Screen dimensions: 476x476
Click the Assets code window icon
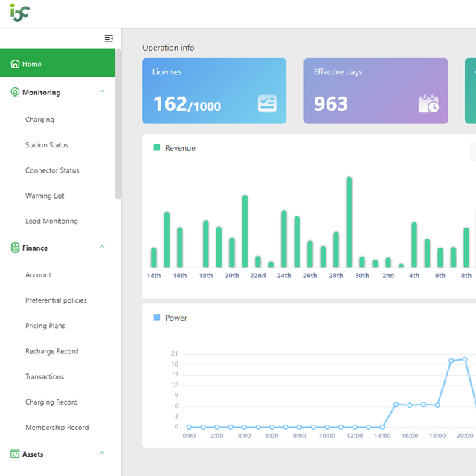(x=15, y=454)
